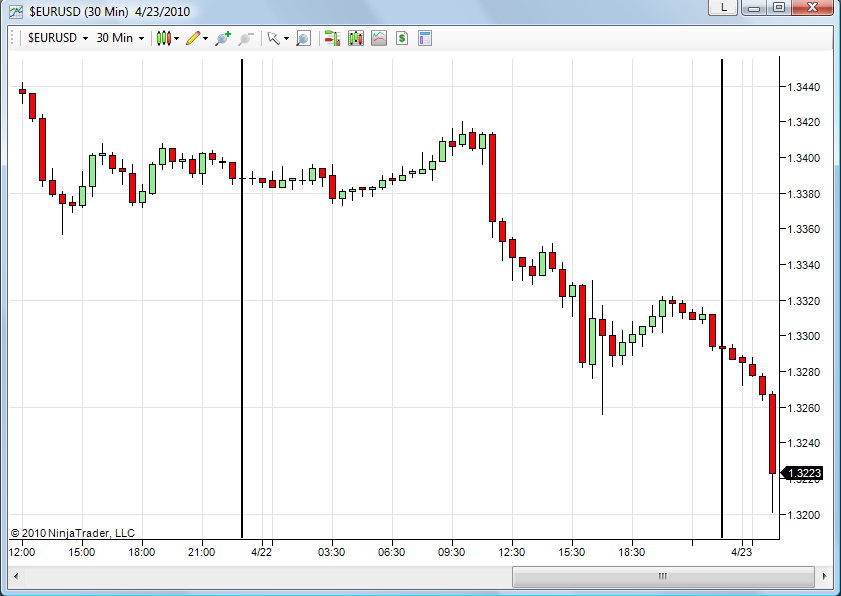The image size is (841, 596).
Task: Click the L link button in title bar
Action: [724, 7]
